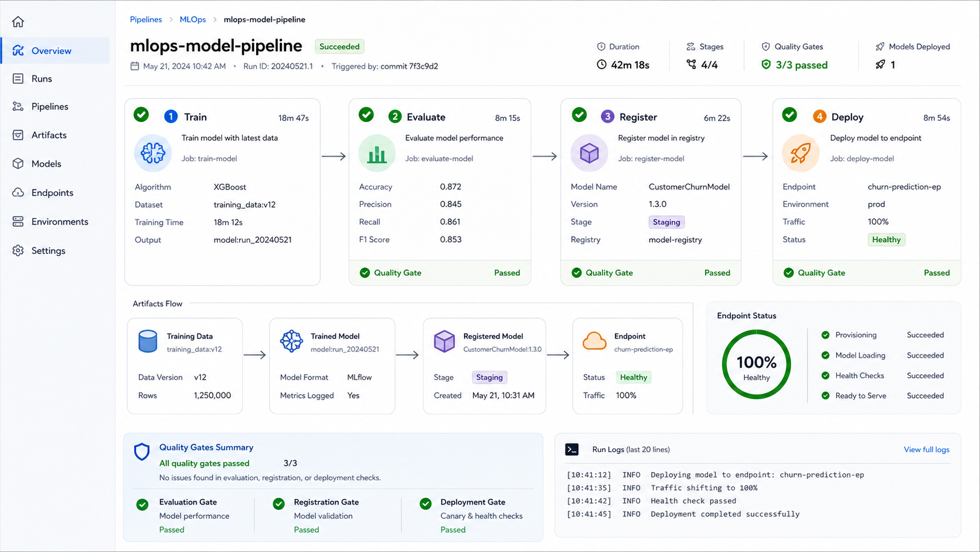Image resolution: width=980 pixels, height=552 pixels.
Task: Click the Models Deployed rocket icon
Action: (x=880, y=65)
